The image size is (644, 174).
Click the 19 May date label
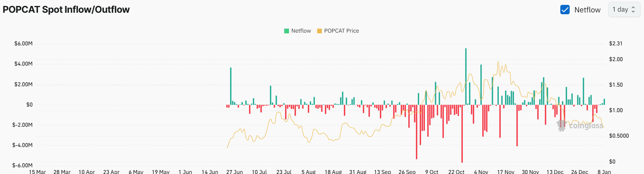161,171
